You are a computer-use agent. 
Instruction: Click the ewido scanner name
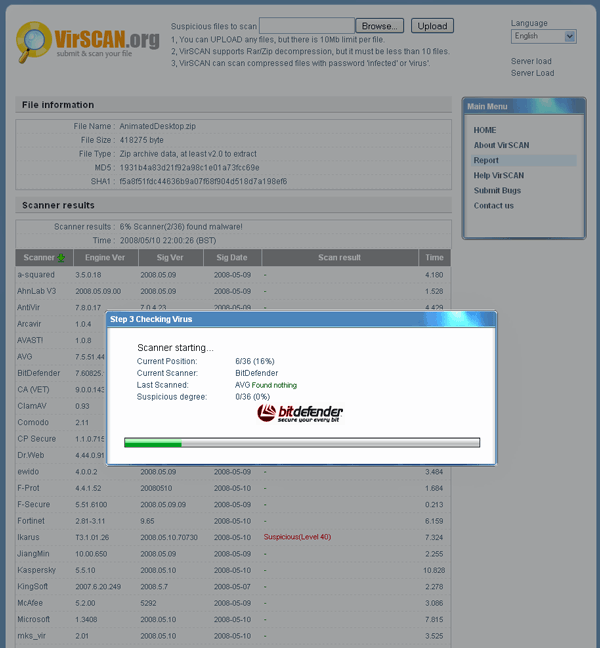tap(28, 472)
